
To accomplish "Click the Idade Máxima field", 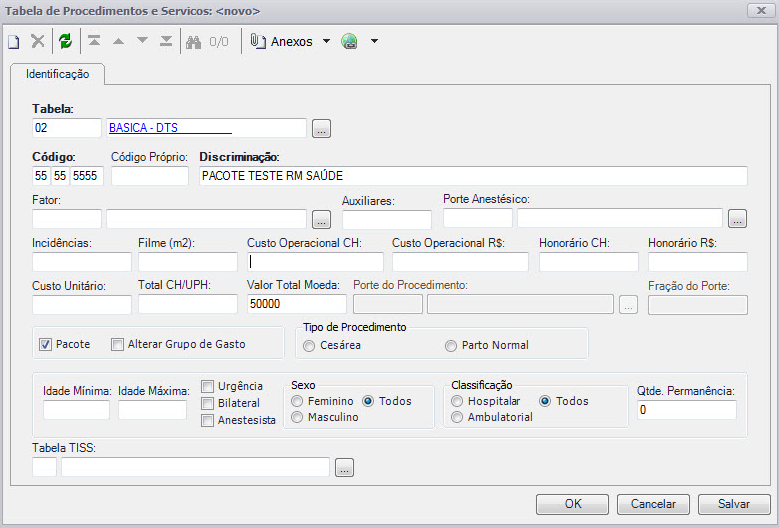I will click(x=153, y=410).
